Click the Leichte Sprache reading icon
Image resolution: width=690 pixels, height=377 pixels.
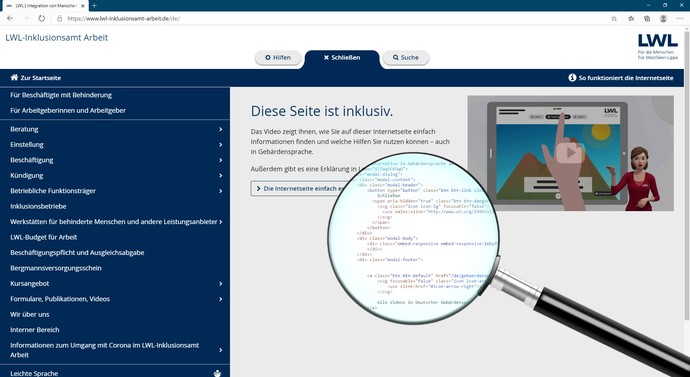click(x=217, y=373)
